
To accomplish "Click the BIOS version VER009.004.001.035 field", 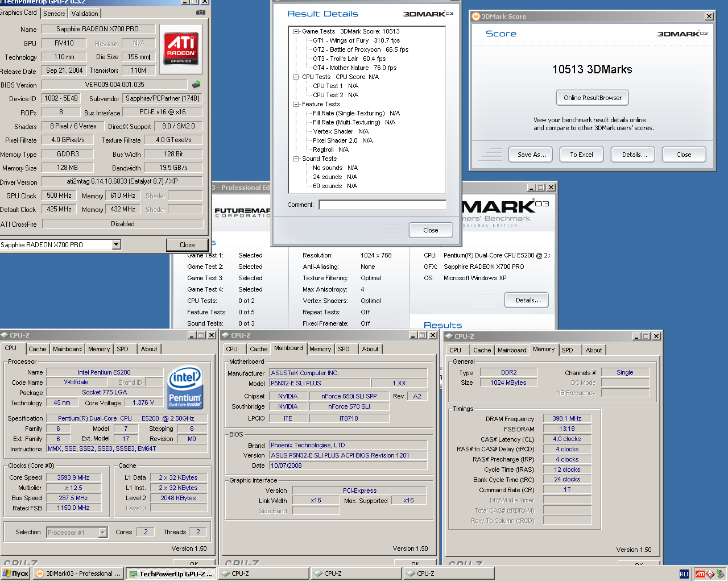I will pos(115,85).
